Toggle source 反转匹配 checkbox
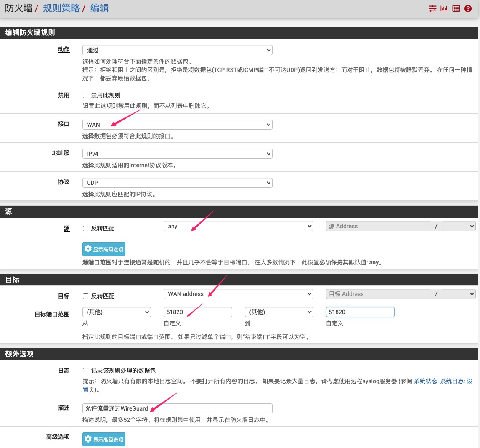This screenshot has height=448, width=480. click(x=86, y=228)
